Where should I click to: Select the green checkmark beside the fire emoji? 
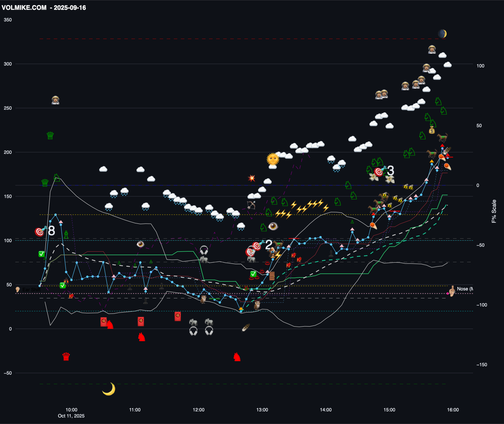pos(63,285)
